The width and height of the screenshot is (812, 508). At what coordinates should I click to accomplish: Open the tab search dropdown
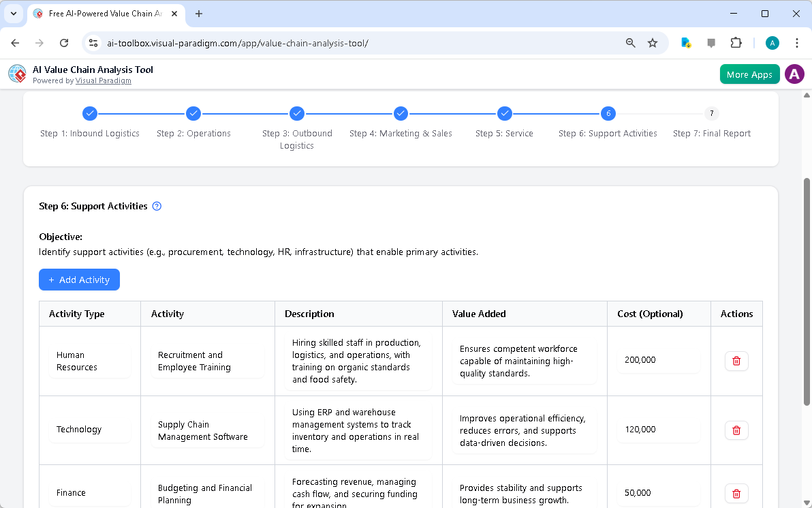[x=14, y=14]
